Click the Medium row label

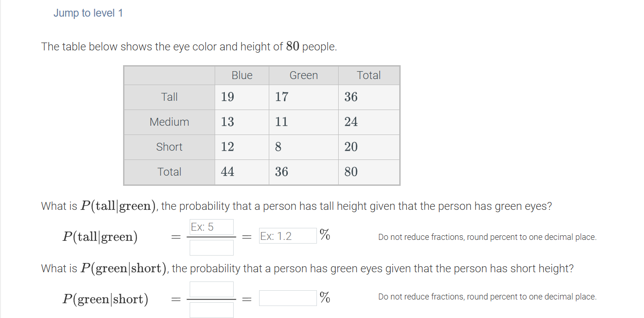pos(169,122)
